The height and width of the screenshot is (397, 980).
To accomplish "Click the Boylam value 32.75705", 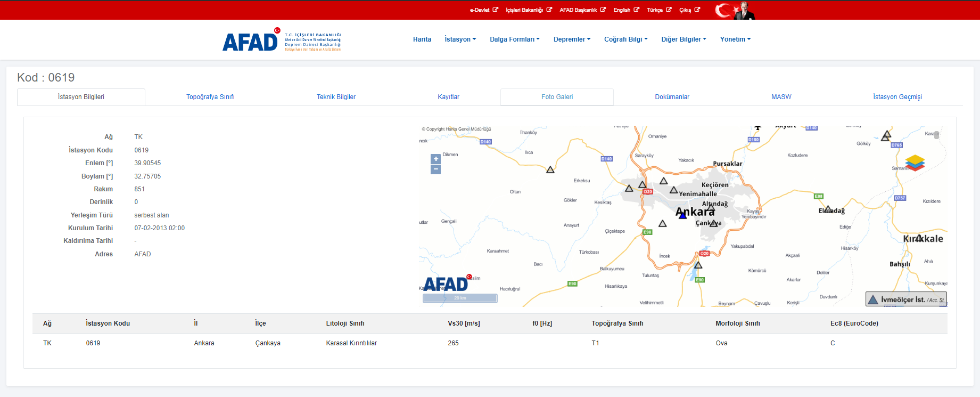I will tap(147, 176).
